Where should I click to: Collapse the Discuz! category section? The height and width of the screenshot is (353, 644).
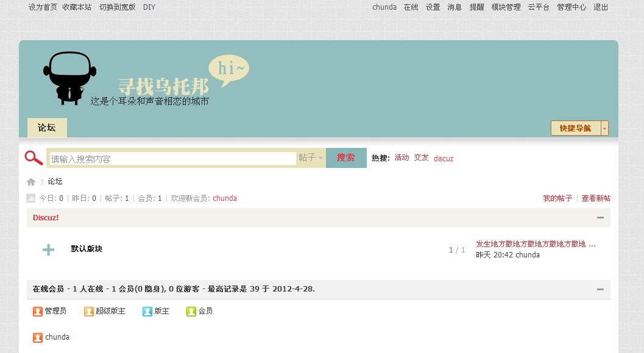click(x=600, y=217)
